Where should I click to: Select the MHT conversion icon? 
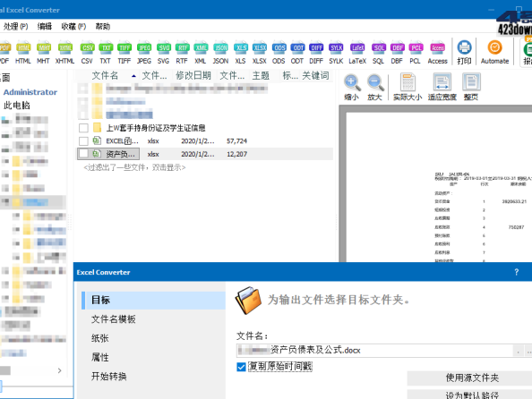[x=43, y=52]
